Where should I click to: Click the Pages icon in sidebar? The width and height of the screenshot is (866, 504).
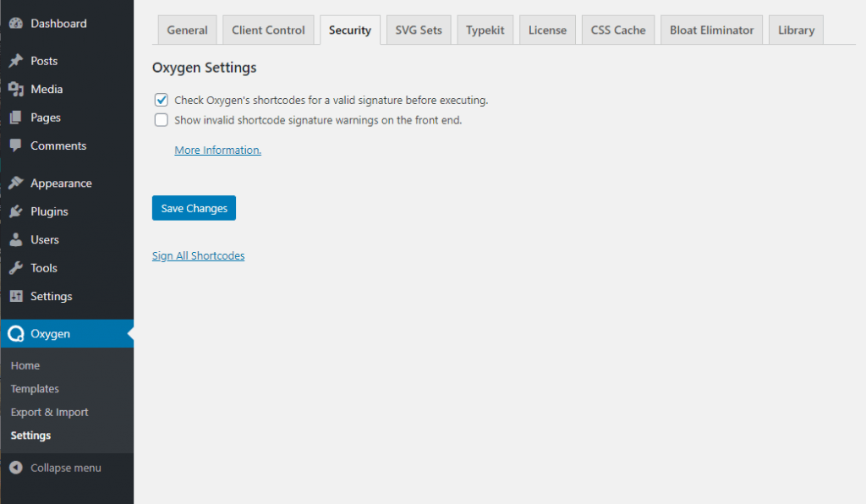click(15, 118)
